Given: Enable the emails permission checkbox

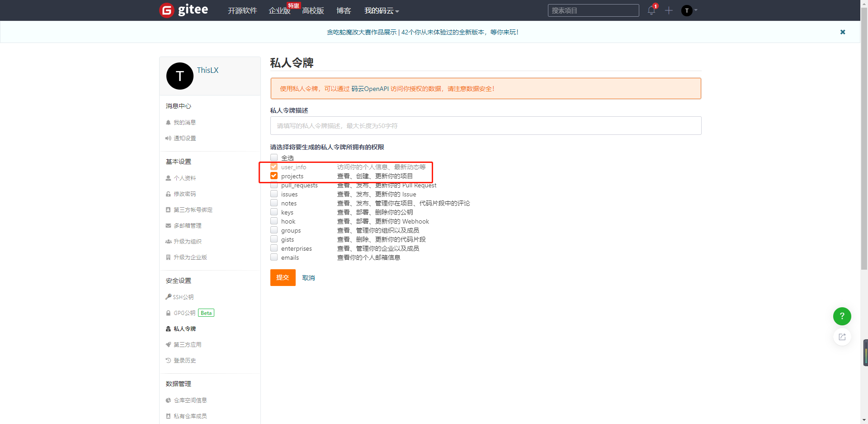Looking at the screenshot, I should 274,257.
